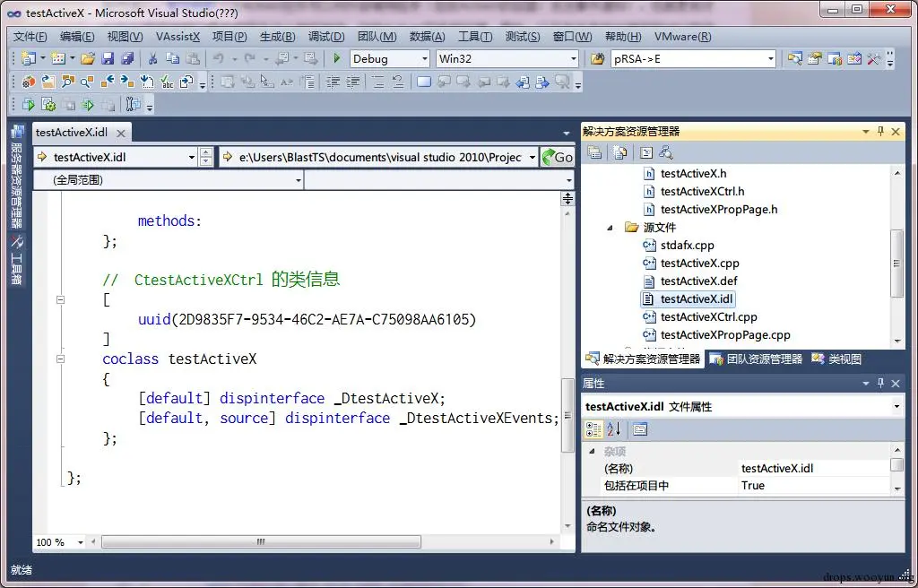Click the editor horizontal scrollbar thumb

pyautogui.click(x=261, y=541)
